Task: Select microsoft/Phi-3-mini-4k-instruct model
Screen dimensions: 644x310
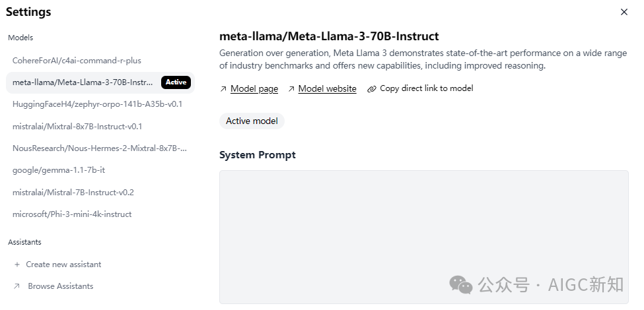Action: (72, 214)
